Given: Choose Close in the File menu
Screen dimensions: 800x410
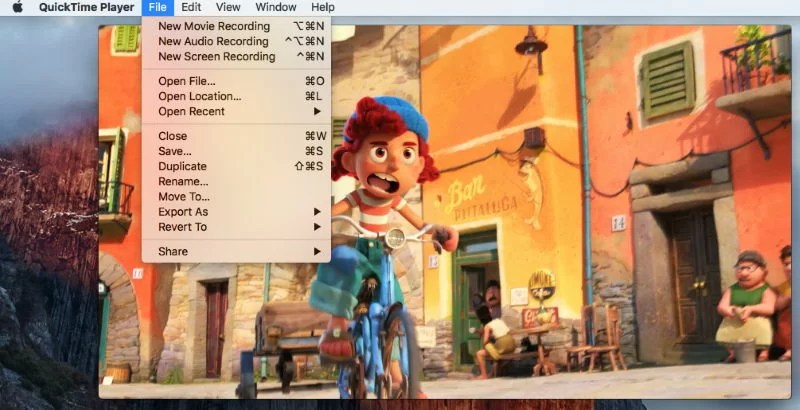Looking at the screenshot, I should pyautogui.click(x=236, y=136).
